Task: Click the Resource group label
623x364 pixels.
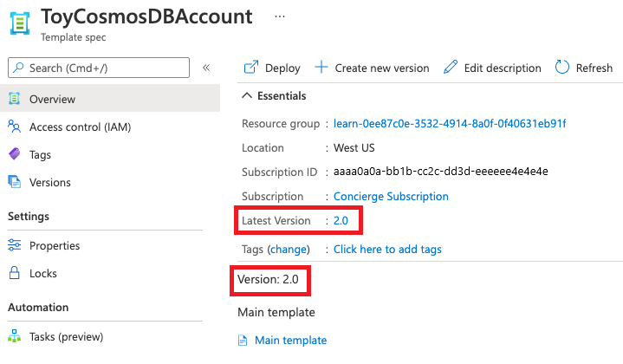Action: [x=281, y=124]
